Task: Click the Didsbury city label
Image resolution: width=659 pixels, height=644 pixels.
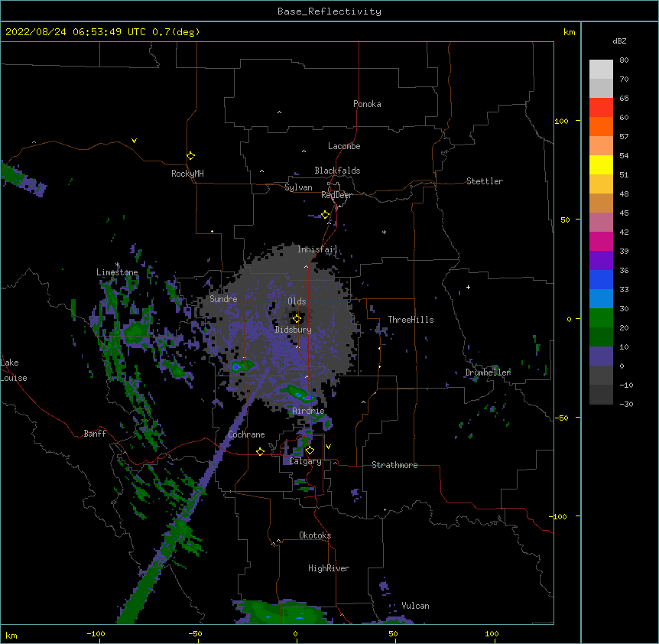Action: click(294, 330)
